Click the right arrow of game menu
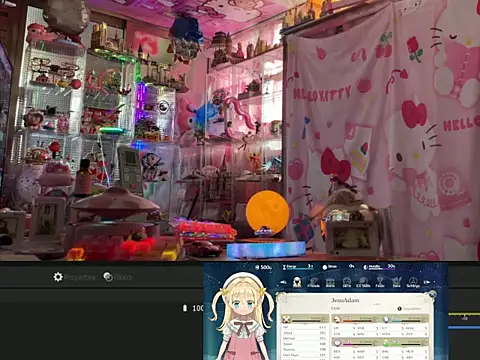Image resolution: width=480 pixels, height=360 pixels. [427, 282]
